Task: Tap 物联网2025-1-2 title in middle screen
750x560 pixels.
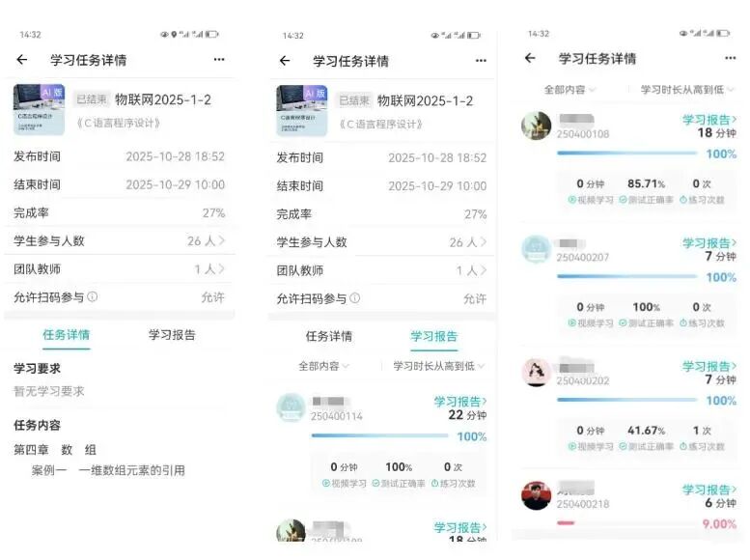Action: click(426, 100)
